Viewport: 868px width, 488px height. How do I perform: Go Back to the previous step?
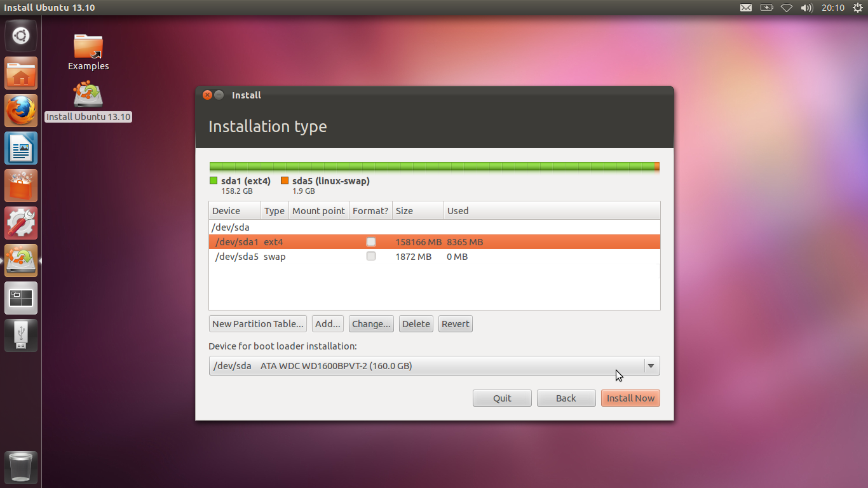coord(566,398)
